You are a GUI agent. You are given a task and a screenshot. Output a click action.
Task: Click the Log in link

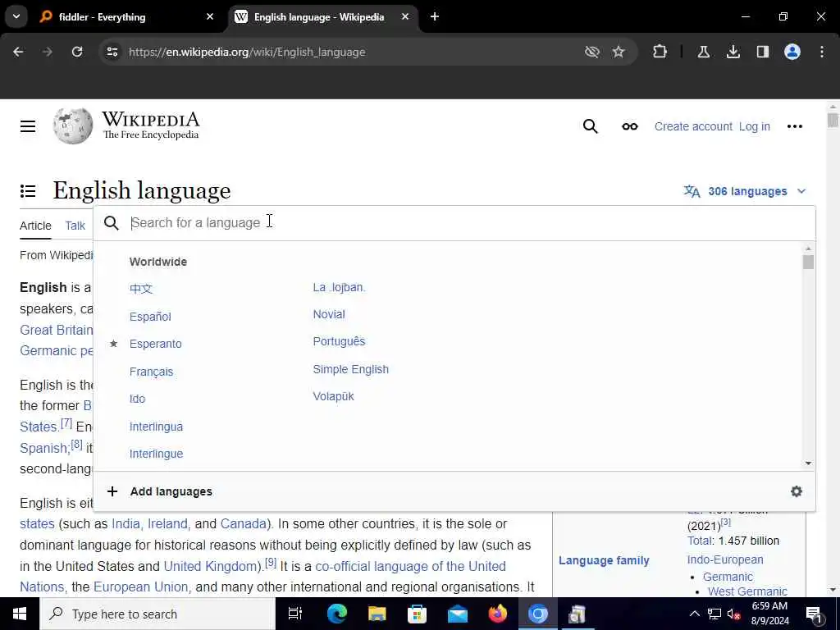tap(755, 126)
